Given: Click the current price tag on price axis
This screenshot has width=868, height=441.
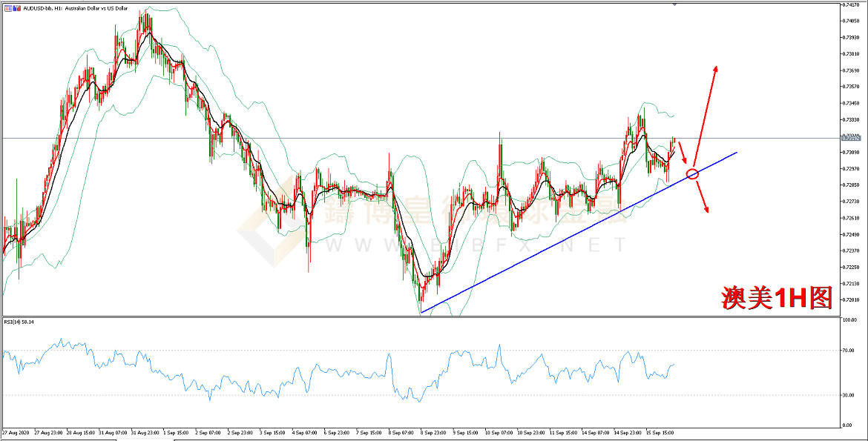Looking at the screenshot, I should point(850,138).
